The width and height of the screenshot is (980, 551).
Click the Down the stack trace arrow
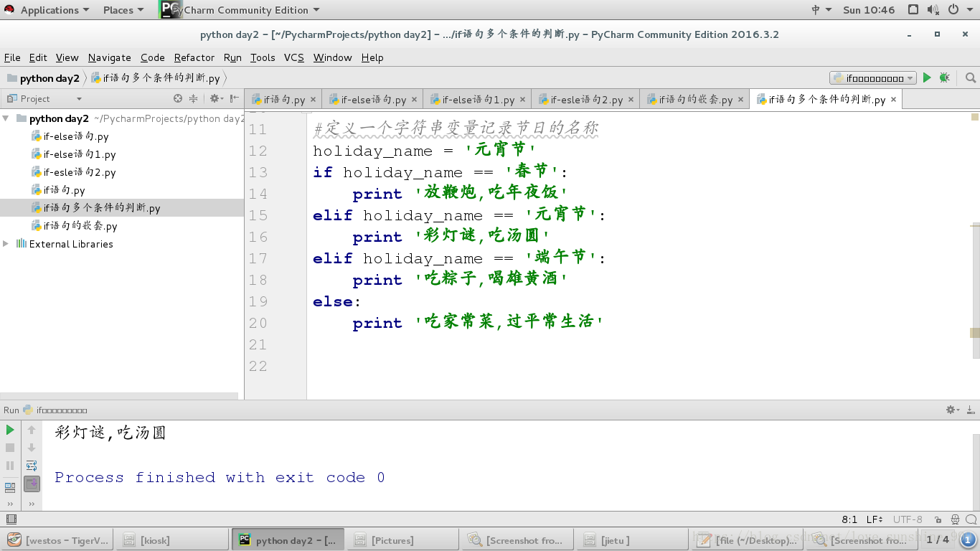point(32,448)
